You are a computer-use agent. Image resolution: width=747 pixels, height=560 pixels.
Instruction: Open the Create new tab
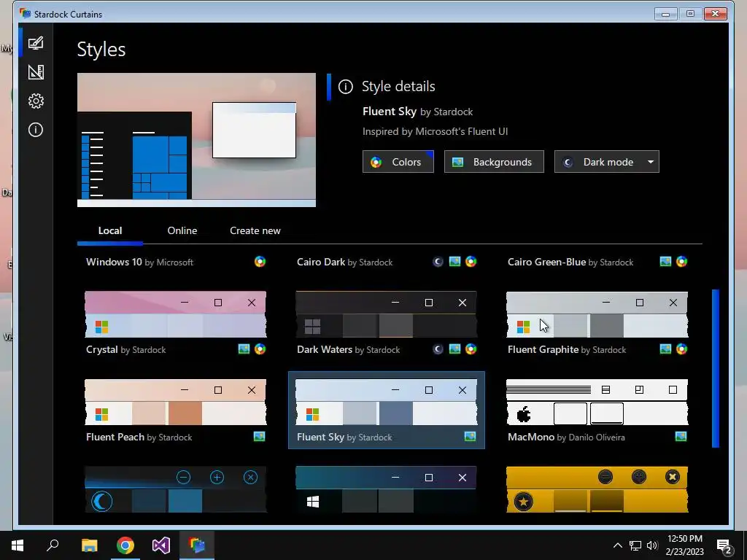pyautogui.click(x=255, y=230)
